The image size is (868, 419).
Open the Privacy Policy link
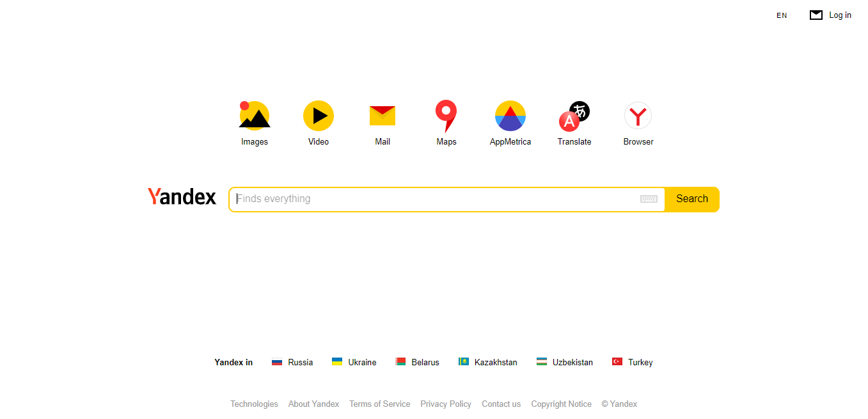pos(446,404)
